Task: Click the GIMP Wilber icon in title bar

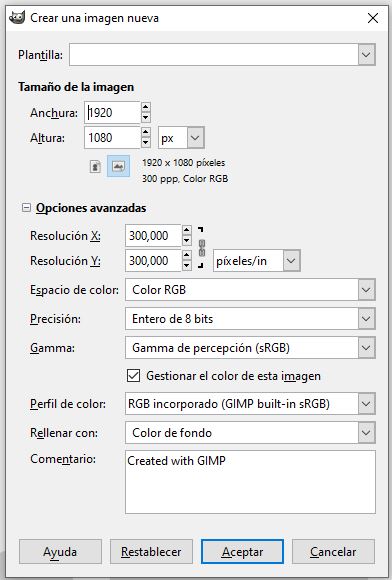Action: click(x=16, y=18)
